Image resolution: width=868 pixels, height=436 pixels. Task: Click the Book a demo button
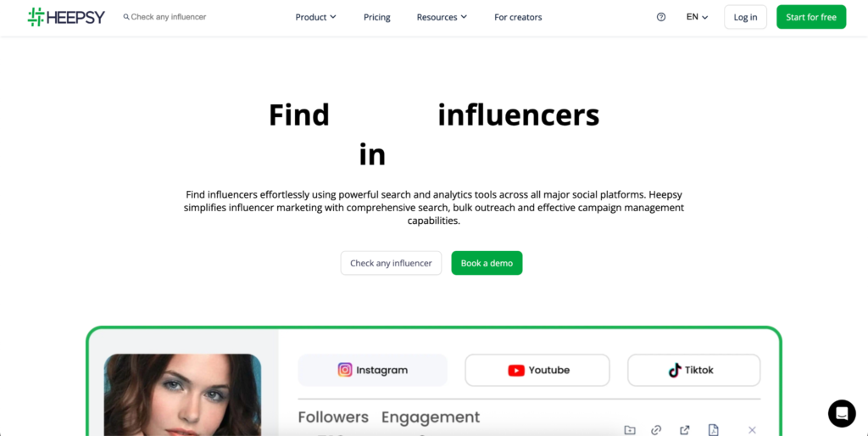(x=487, y=263)
